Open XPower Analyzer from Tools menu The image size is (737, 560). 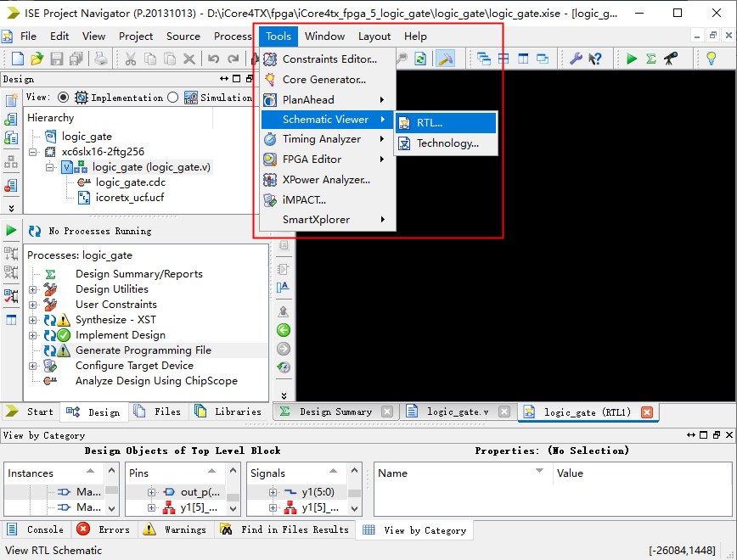point(326,180)
